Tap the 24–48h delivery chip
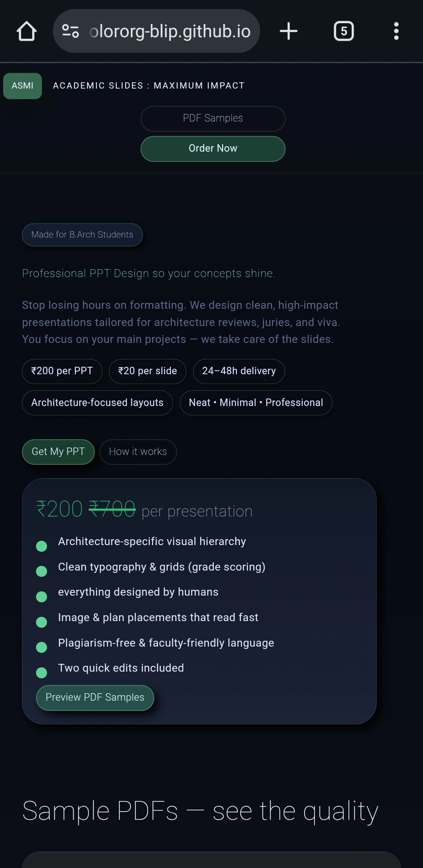The width and height of the screenshot is (423, 868). [x=239, y=371]
